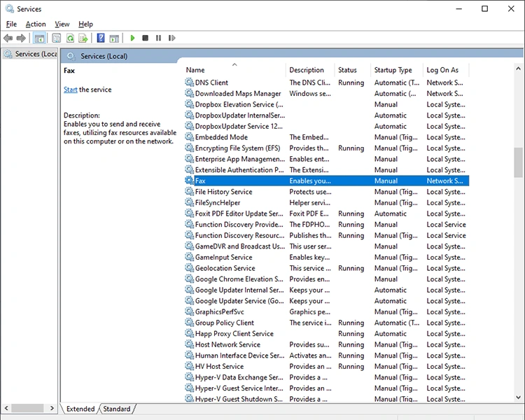Open the Help toolbar icon
525x420 pixels.
[x=101, y=38]
